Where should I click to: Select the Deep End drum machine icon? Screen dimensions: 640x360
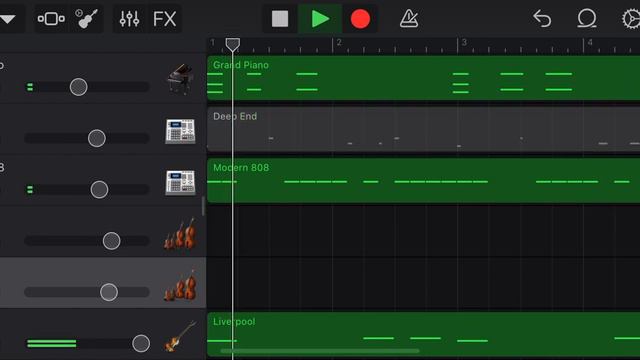(180, 131)
